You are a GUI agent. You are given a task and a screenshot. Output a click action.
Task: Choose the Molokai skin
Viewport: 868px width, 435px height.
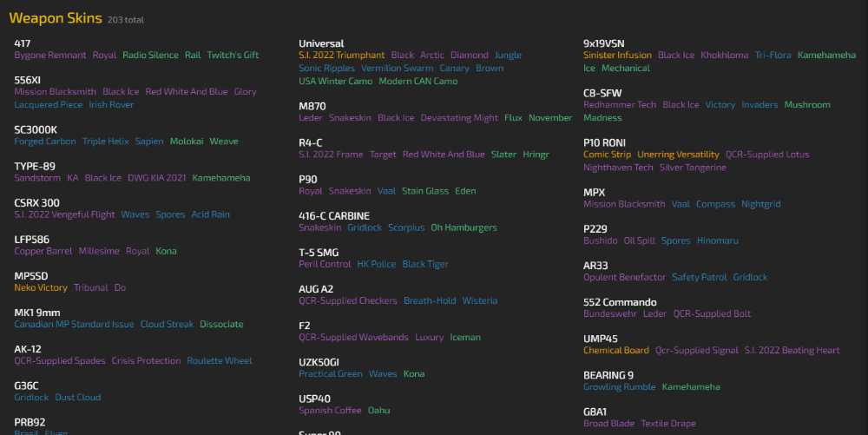pyautogui.click(x=187, y=142)
